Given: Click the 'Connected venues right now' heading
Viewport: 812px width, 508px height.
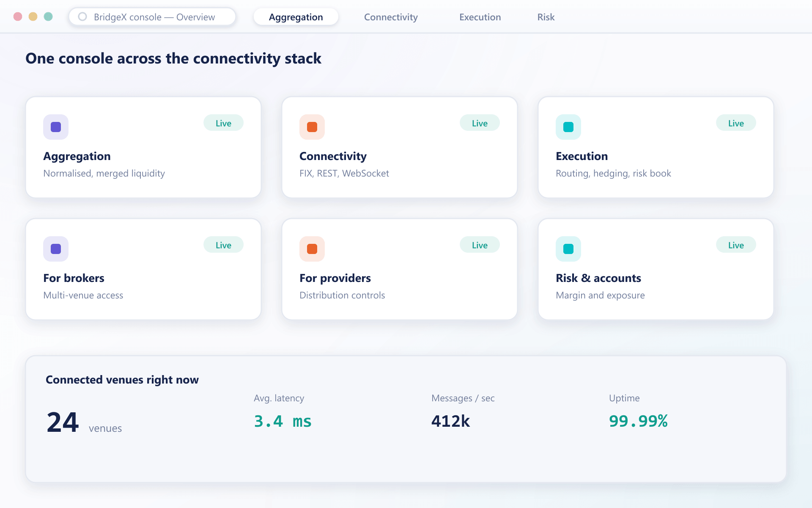Looking at the screenshot, I should [x=122, y=380].
